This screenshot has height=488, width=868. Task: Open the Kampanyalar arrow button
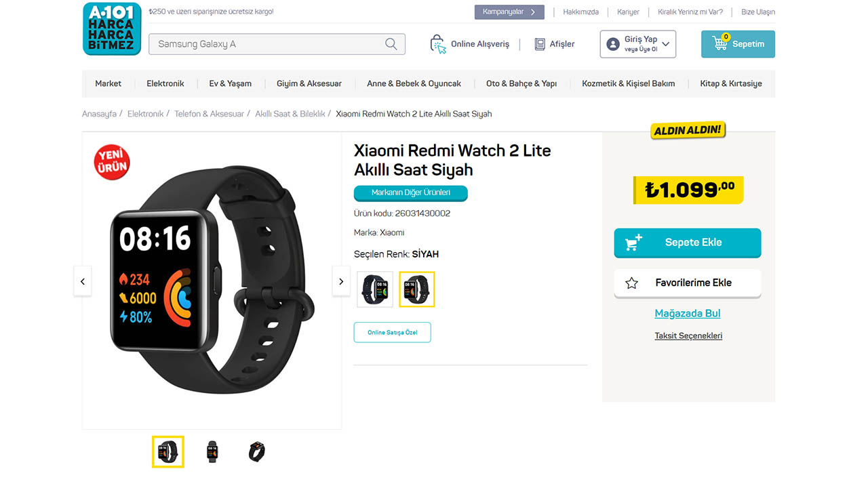pyautogui.click(x=533, y=12)
